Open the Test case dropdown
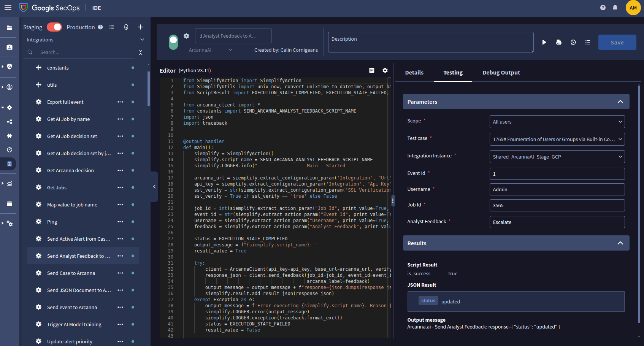The image size is (644, 346). coord(557,139)
